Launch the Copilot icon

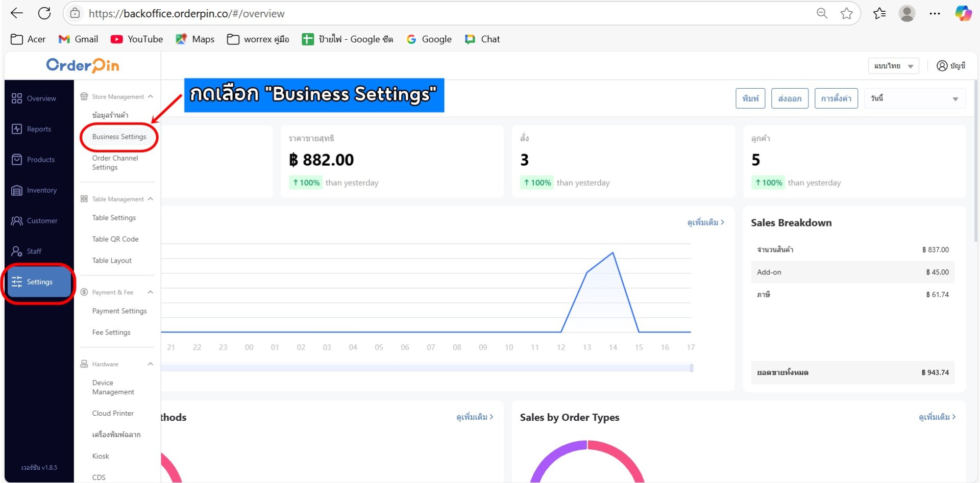(x=963, y=13)
